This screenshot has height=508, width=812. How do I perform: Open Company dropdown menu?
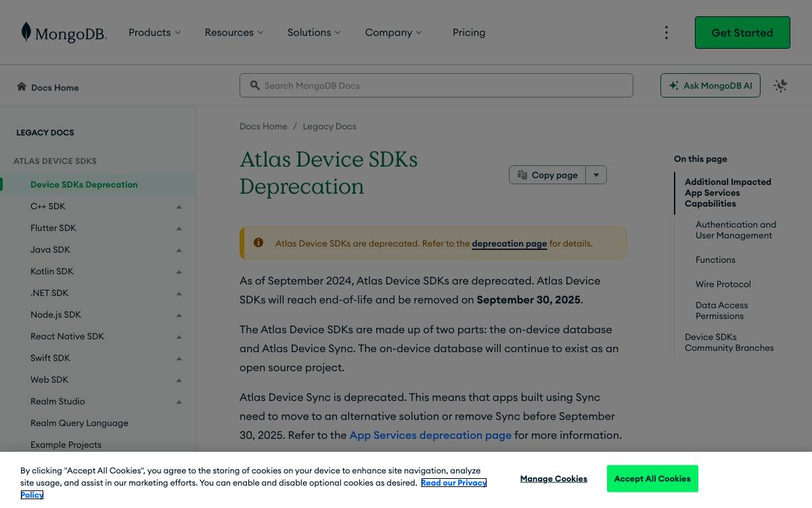[x=393, y=33]
